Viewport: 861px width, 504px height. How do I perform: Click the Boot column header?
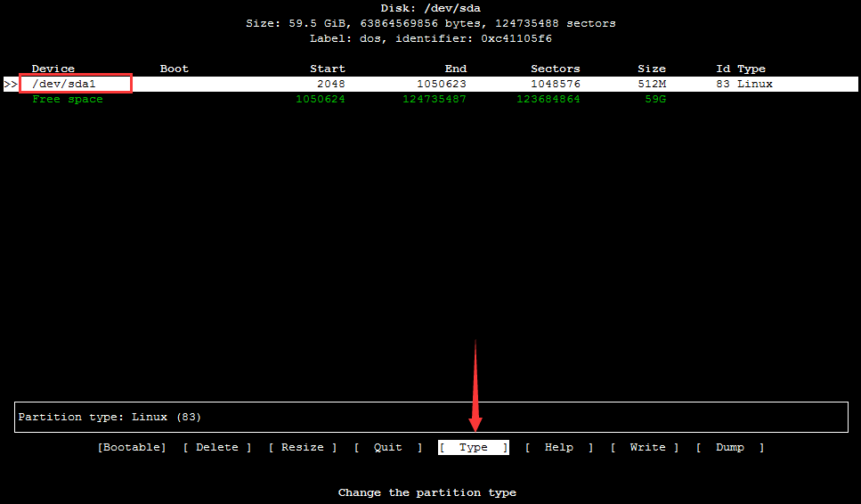175,69
